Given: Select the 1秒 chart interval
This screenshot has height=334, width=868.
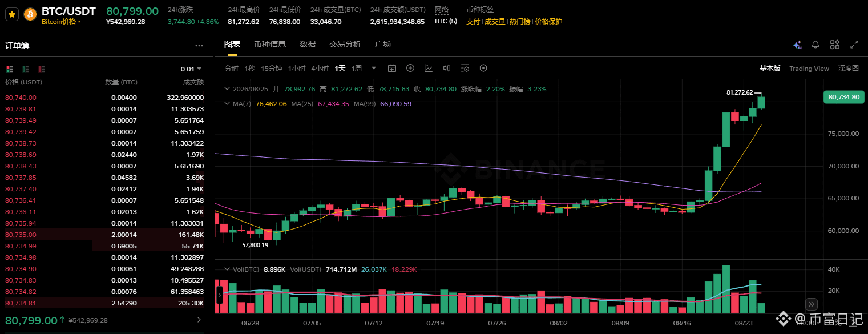Looking at the screenshot, I should [249, 69].
